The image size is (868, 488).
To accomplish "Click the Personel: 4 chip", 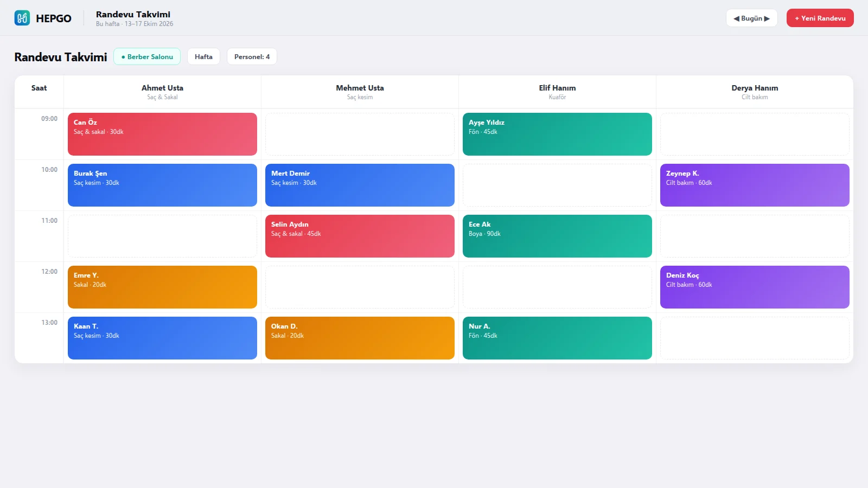I will pos(252,56).
